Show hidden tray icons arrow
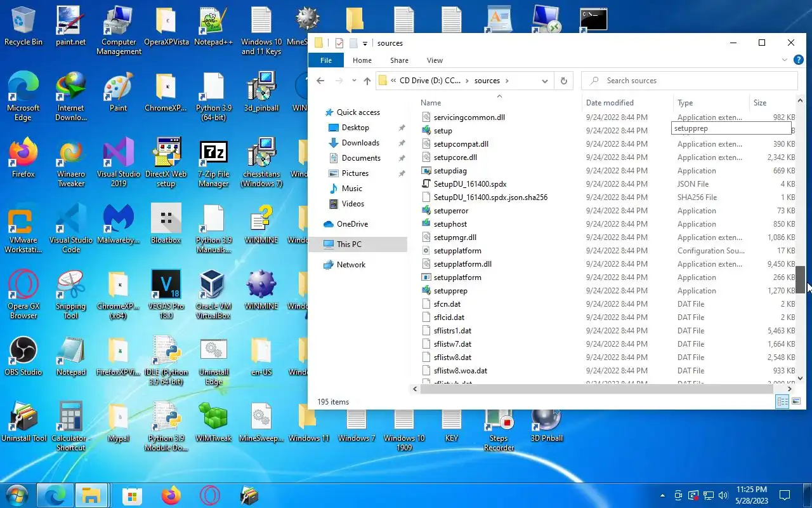Viewport: 812px width, 508px height. [x=663, y=495]
